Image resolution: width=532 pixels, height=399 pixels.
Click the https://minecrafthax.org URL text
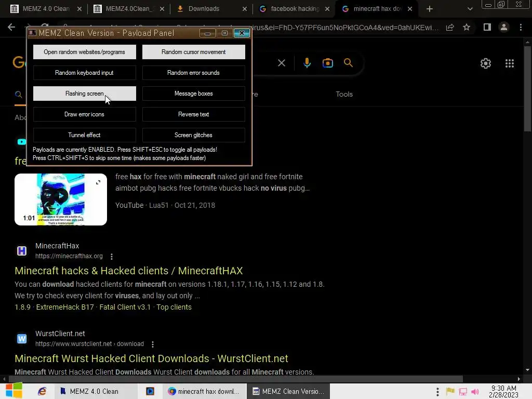coord(69,256)
